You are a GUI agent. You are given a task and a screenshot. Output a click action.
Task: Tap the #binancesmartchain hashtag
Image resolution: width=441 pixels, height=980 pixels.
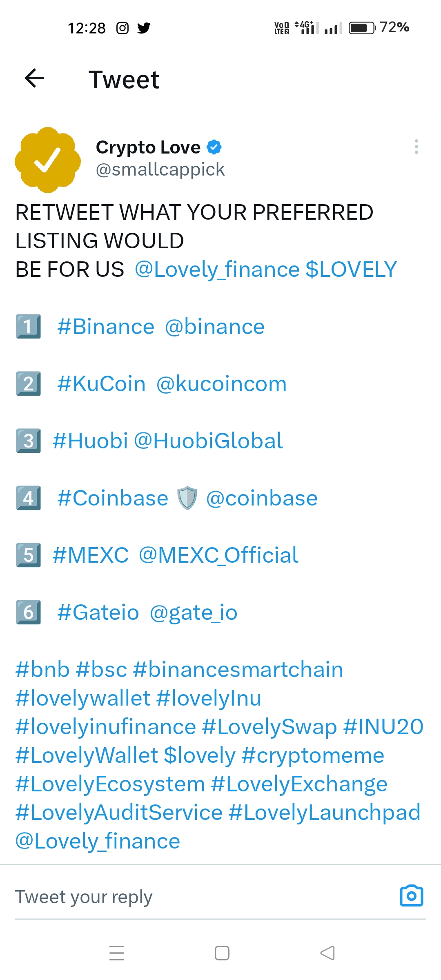(238, 670)
